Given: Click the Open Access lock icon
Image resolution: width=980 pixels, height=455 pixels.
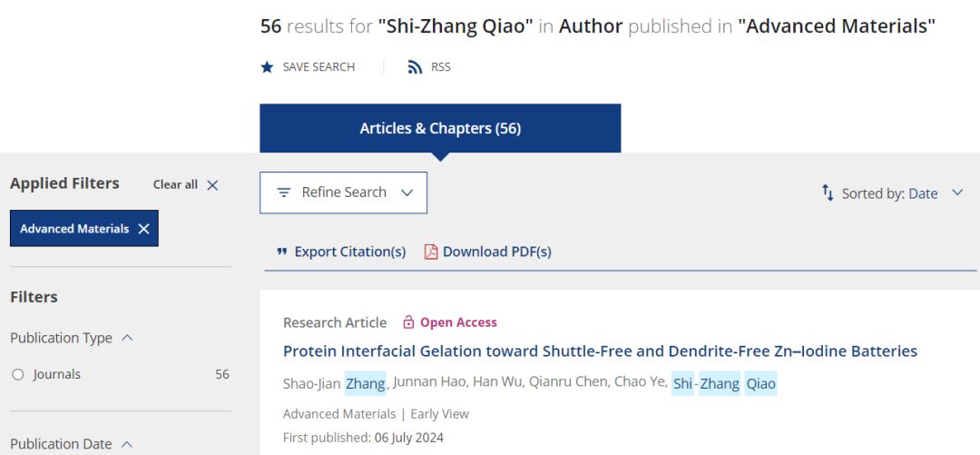Looking at the screenshot, I should pos(408,322).
